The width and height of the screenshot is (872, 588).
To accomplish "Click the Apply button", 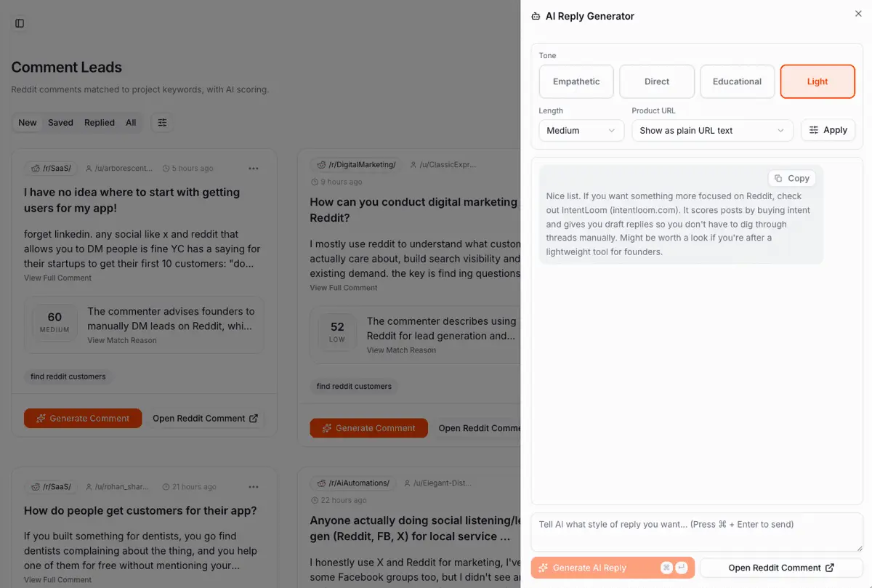I will 828,130.
